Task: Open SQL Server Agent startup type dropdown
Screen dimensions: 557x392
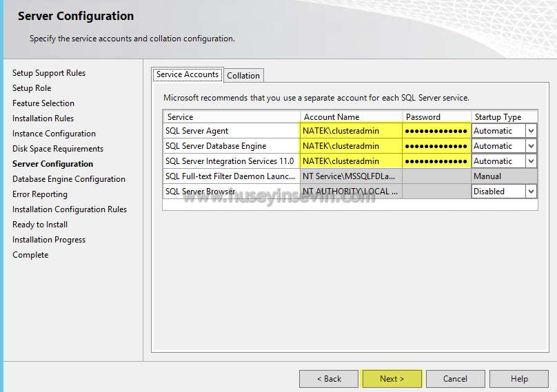Action: (x=531, y=131)
